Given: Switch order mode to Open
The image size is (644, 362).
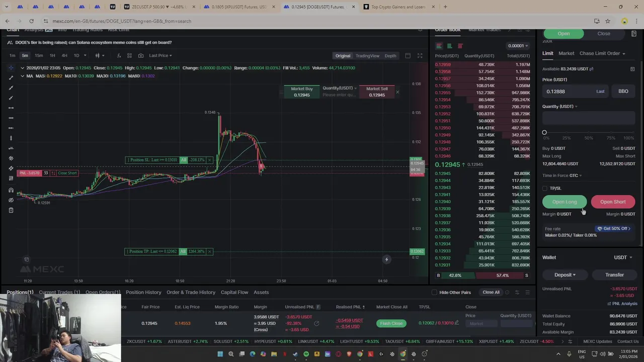Looking at the screenshot, I should [563, 34].
